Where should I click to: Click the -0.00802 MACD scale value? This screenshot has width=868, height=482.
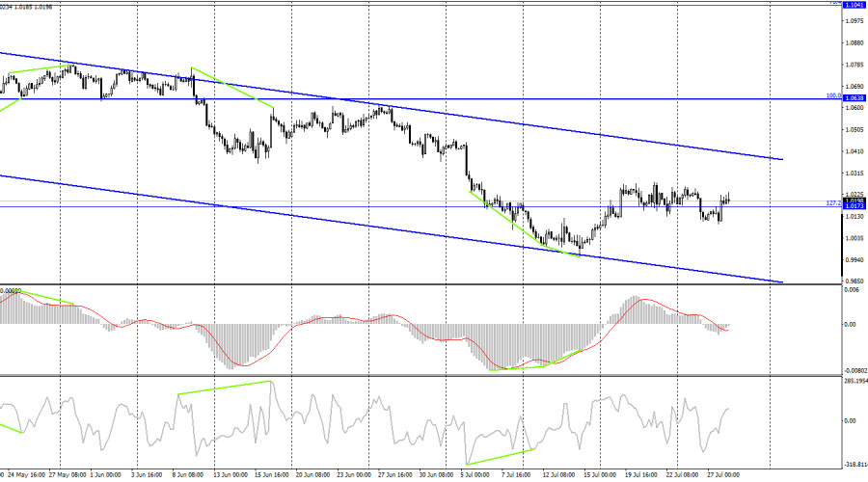854,370
